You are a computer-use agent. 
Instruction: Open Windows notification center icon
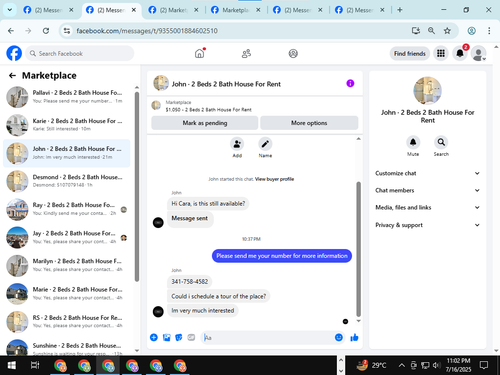point(484,365)
